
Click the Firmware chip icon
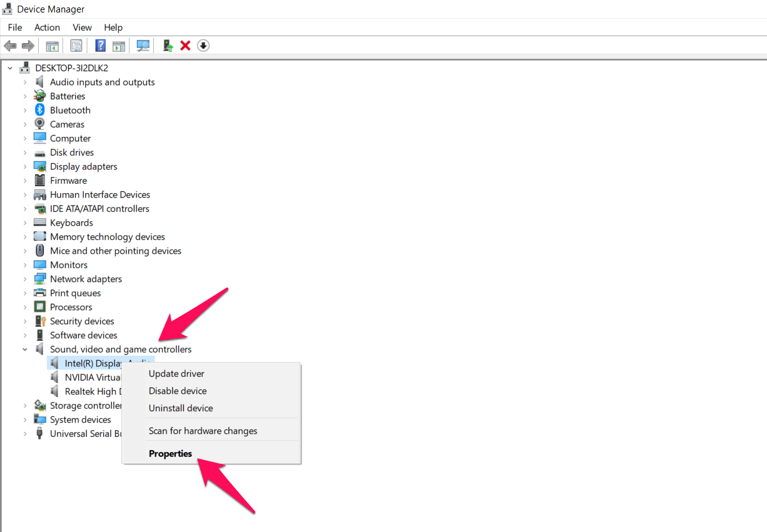coord(40,181)
